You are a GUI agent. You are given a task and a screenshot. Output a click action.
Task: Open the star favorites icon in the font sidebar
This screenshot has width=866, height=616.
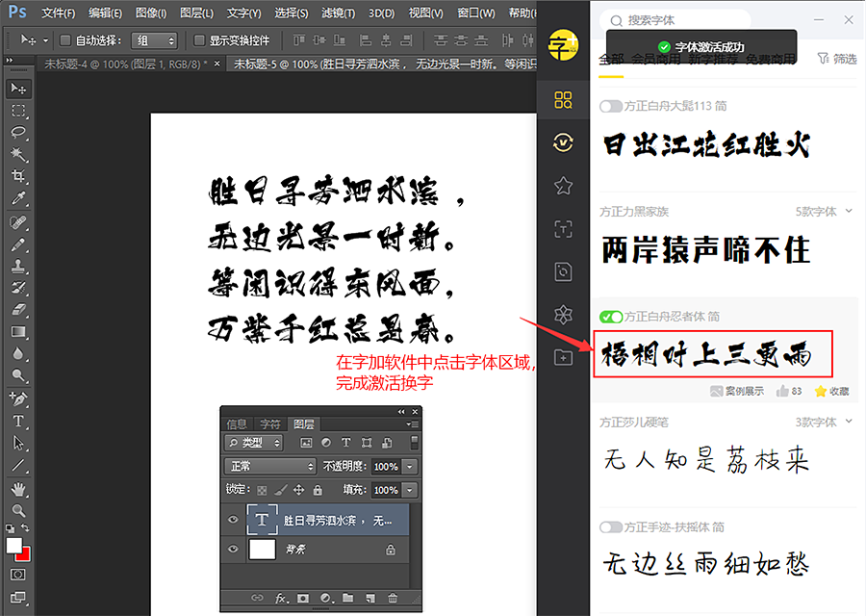coord(564,186)
